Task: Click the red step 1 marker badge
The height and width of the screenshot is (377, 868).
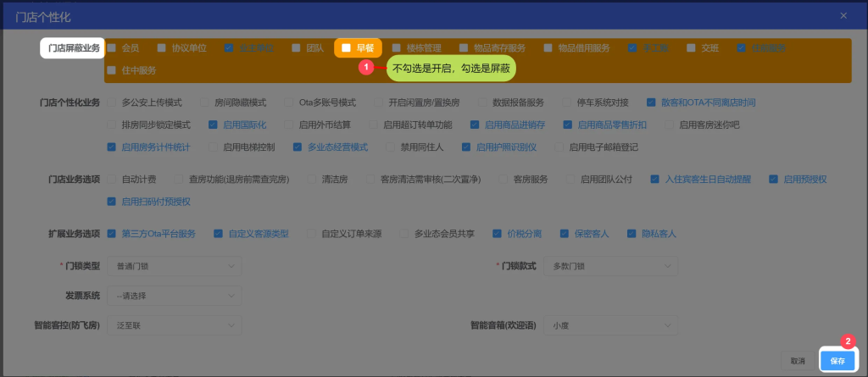Action: click(366, 66)
